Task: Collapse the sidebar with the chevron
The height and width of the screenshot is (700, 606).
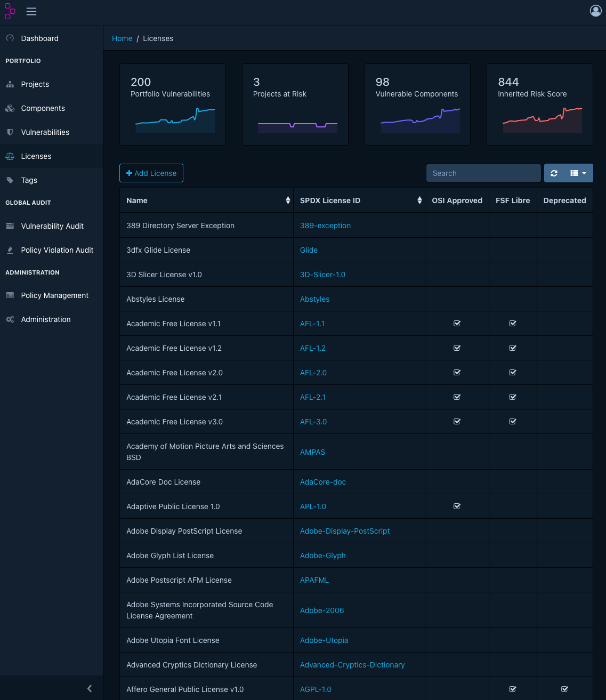Action: [x=90, y=688]
